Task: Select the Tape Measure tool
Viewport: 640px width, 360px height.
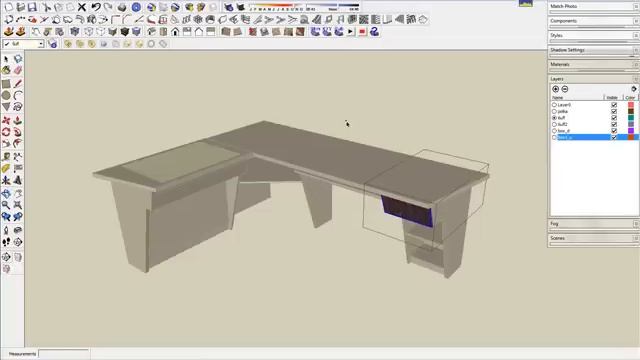Action: click(6, 157)
